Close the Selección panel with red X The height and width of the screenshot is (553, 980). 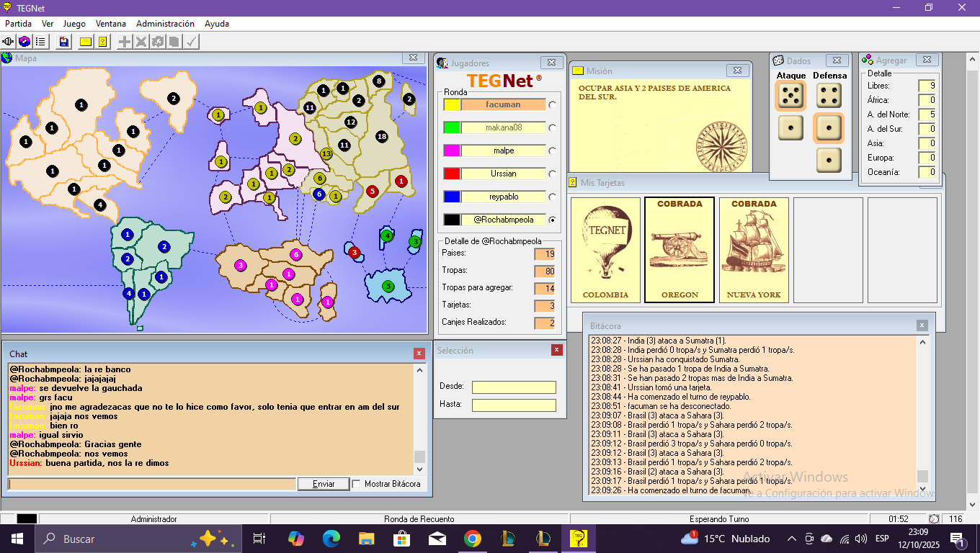tap(556, 350)
